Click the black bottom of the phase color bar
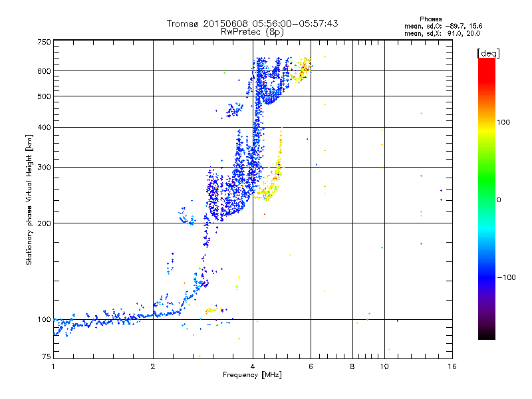Viewport: 532px width, 399px height. (x=487, y=334)
